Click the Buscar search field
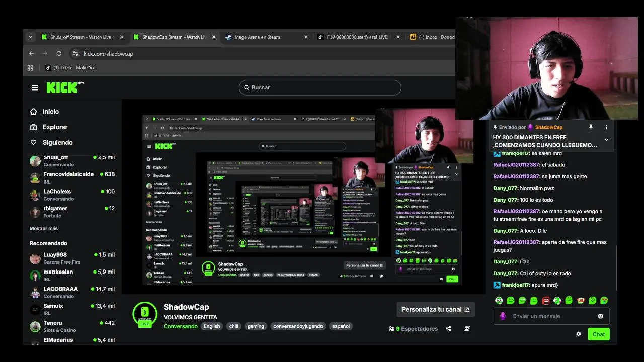 click(320, 87)
